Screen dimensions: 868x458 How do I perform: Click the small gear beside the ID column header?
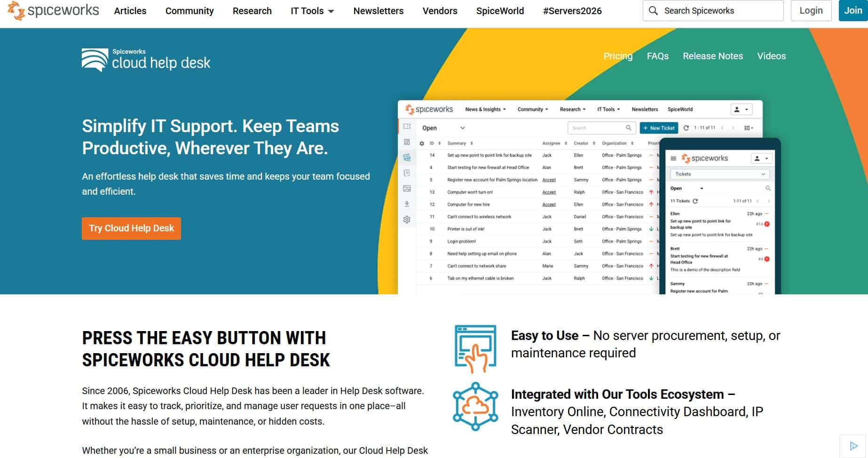[x=422, y=143]
